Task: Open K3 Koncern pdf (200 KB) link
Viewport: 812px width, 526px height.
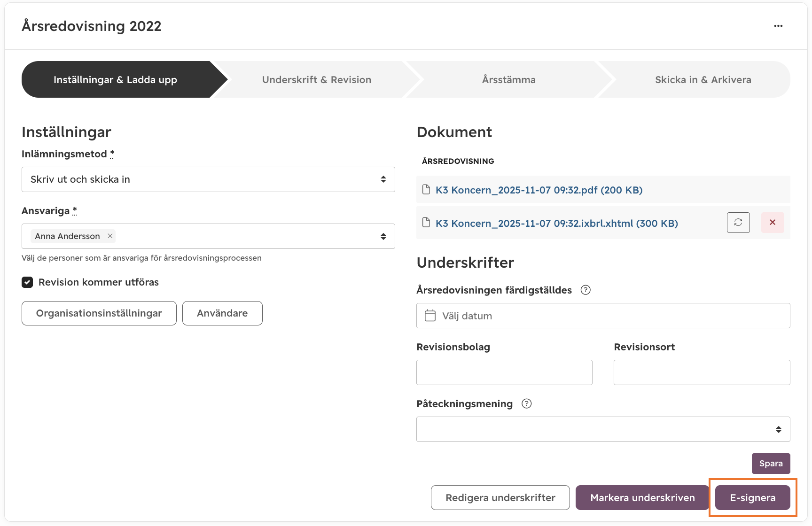Action: (x=539, y=190)
